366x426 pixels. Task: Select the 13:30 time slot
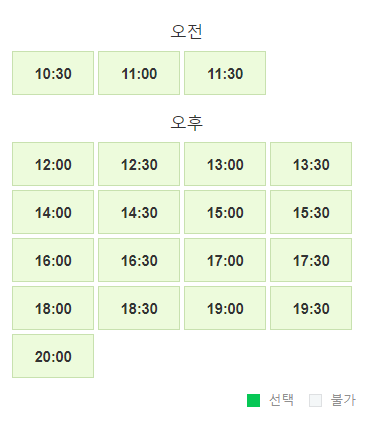click(311, 164)
